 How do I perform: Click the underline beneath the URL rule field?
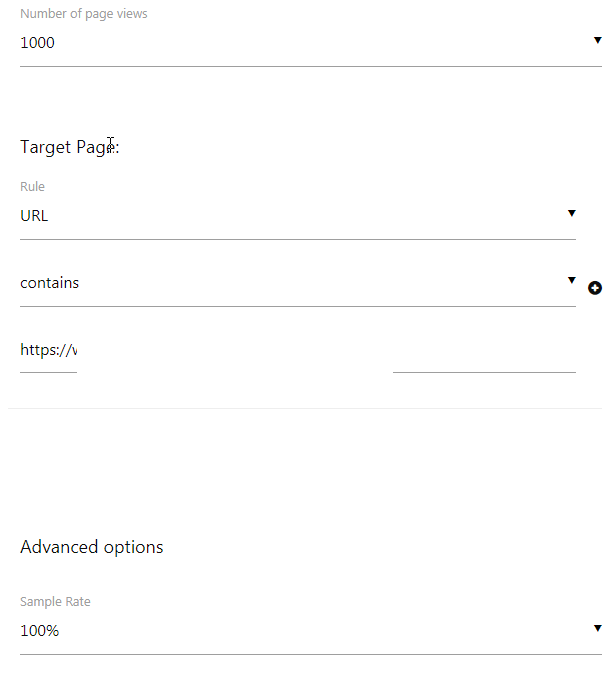(298, 239)
